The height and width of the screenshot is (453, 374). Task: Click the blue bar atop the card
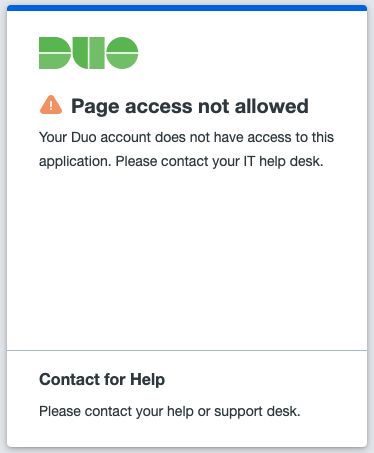[187, 8]
